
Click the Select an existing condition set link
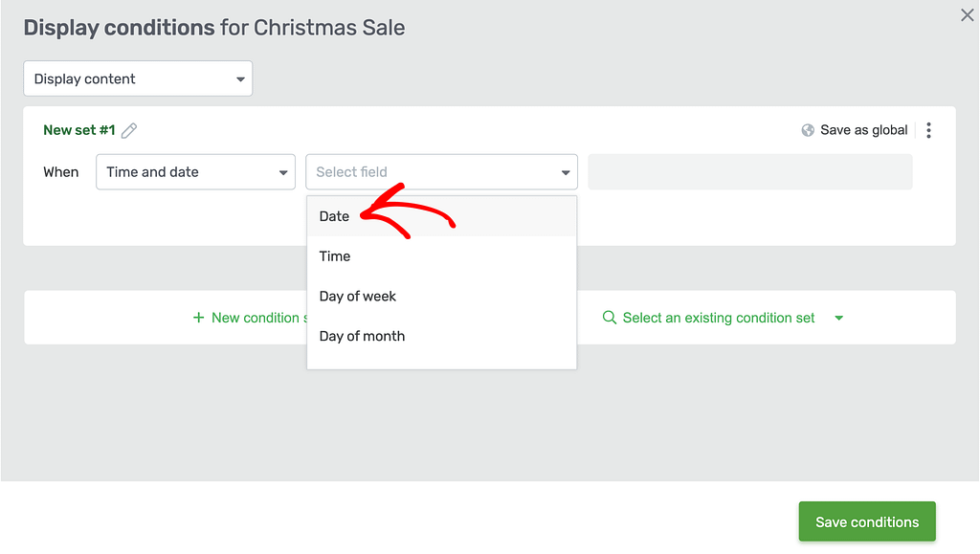[x=719, y=318]
